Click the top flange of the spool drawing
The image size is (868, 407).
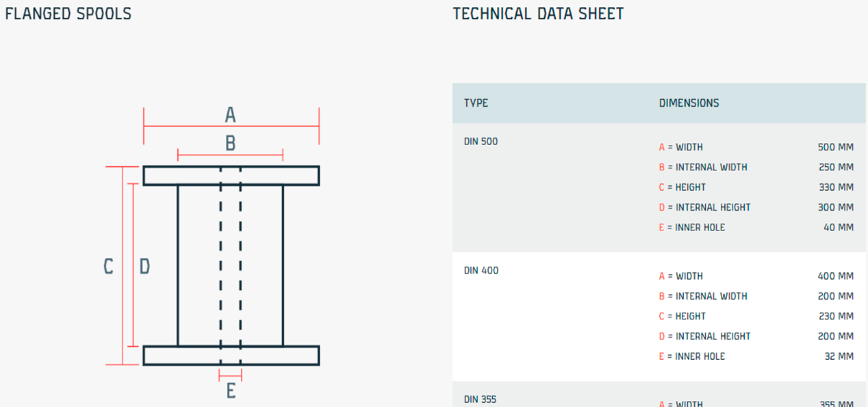pyautogui.click(x=231, y=176)
